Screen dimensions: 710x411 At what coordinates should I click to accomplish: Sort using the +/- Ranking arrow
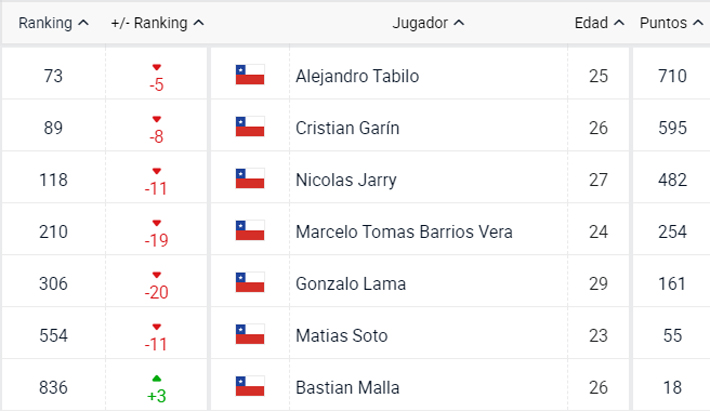(199, 23)
